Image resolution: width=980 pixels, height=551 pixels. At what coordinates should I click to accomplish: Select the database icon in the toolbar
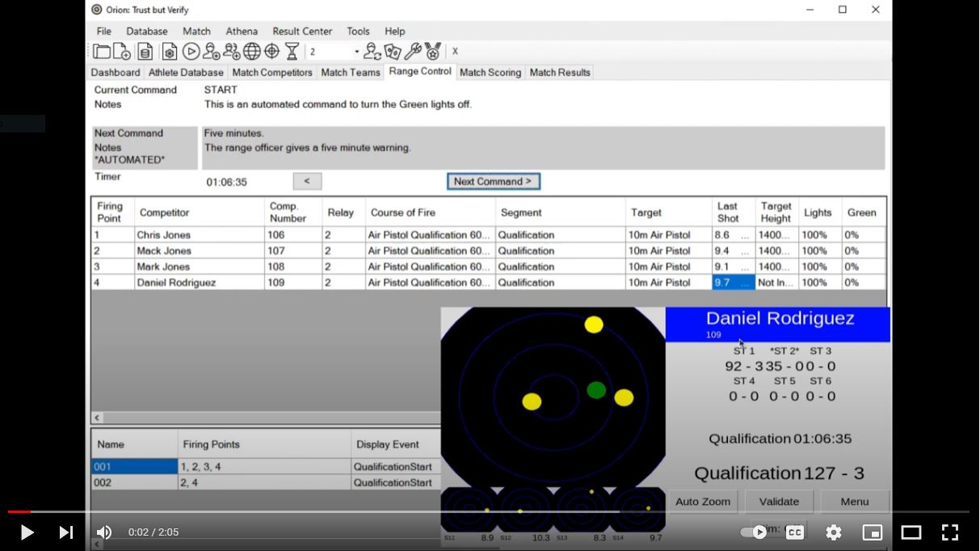click(144, 50)
